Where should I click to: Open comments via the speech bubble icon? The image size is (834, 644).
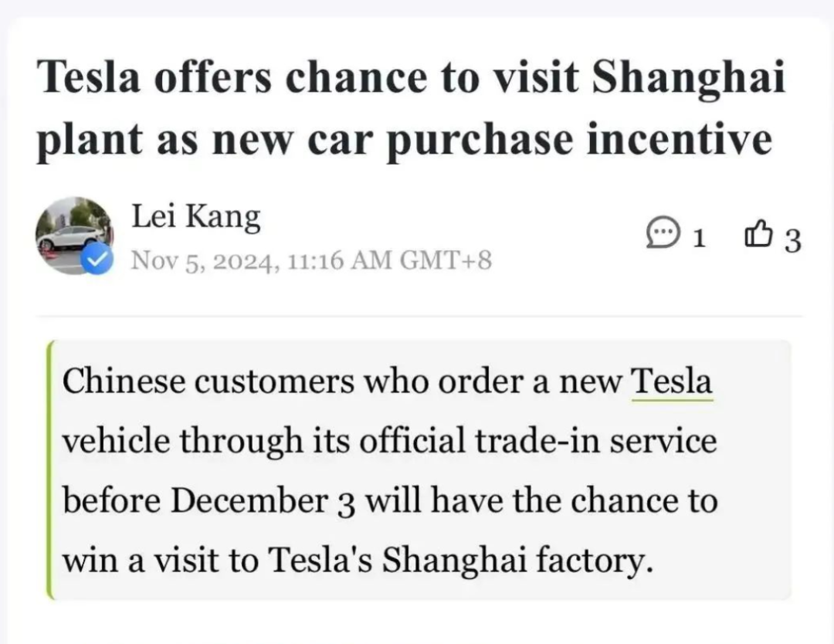point(663,233)
